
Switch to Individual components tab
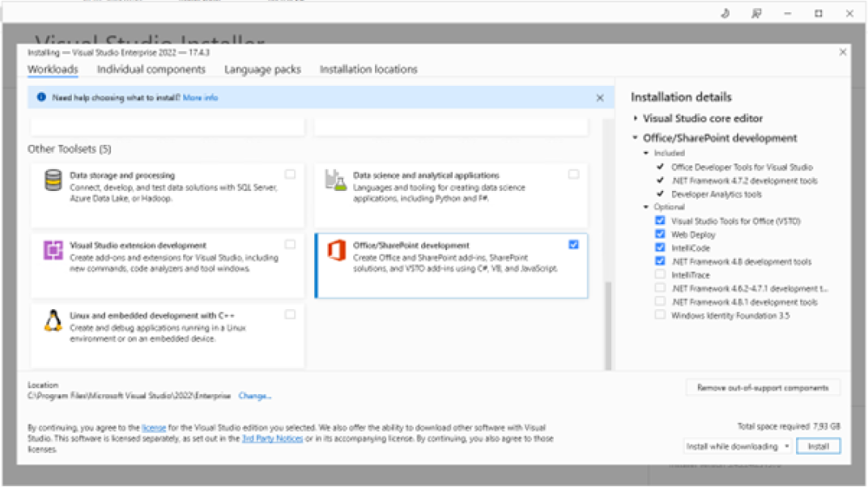coord(151,70)
